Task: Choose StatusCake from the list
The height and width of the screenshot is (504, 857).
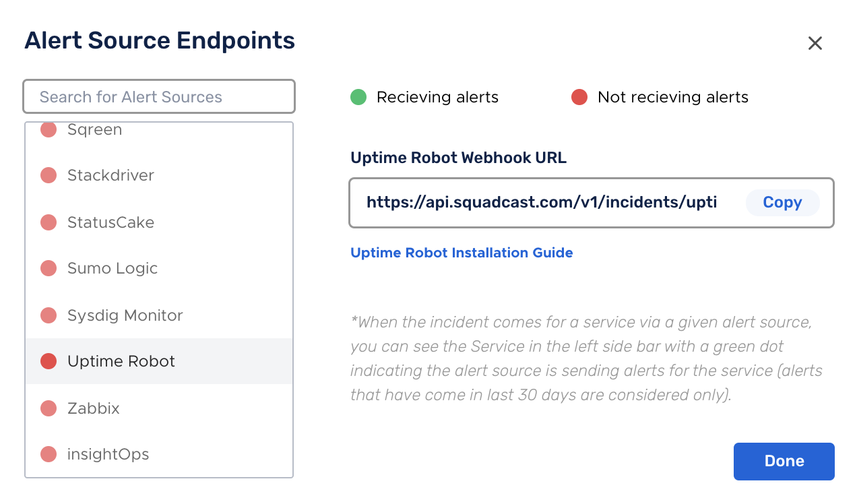Action: [159, 222]
